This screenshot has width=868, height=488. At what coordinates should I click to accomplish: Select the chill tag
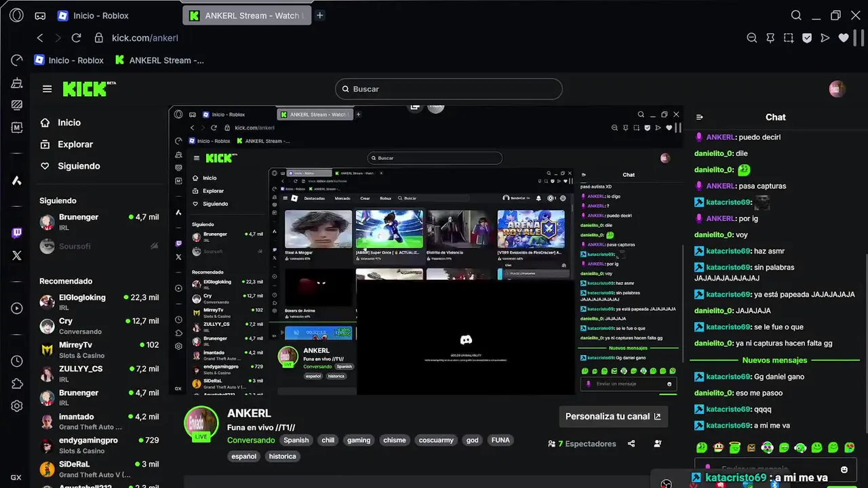(x=328, y=441)
